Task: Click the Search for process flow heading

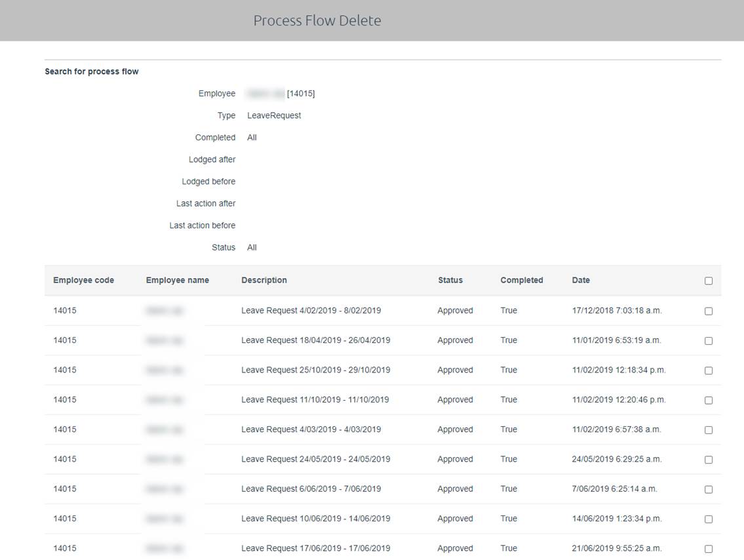Action: (91, 71)
